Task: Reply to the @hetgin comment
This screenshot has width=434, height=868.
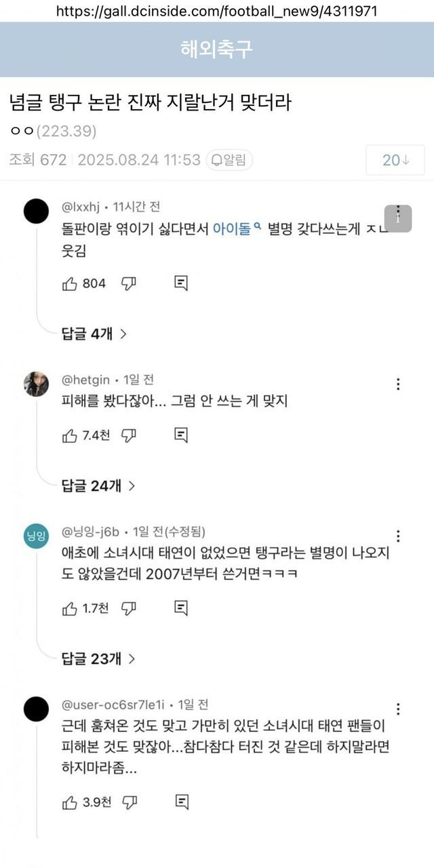Action: pyautogui.click(x=180, y=435)
